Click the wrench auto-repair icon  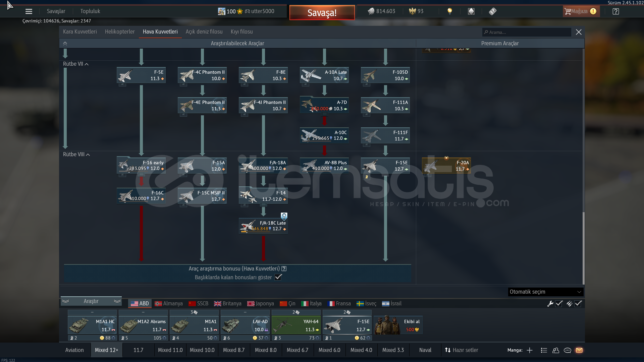(550, 304)
